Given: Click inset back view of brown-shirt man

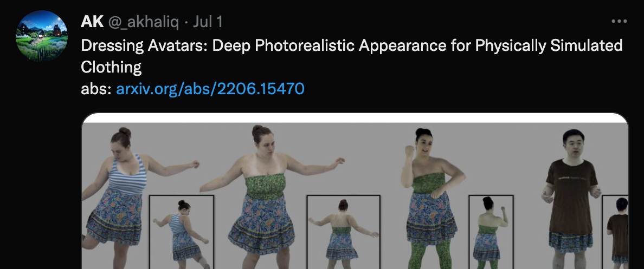Looking at the screenshot, I should [615, 232].
